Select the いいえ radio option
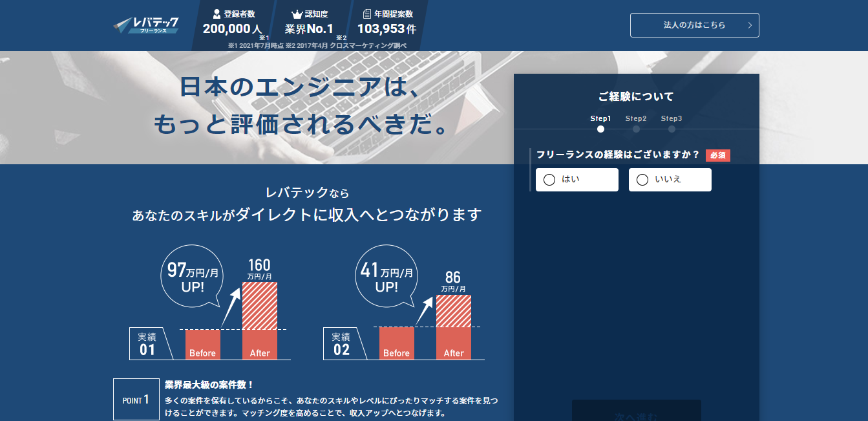Viewport: 868px width, 421px height. point(642,180)
